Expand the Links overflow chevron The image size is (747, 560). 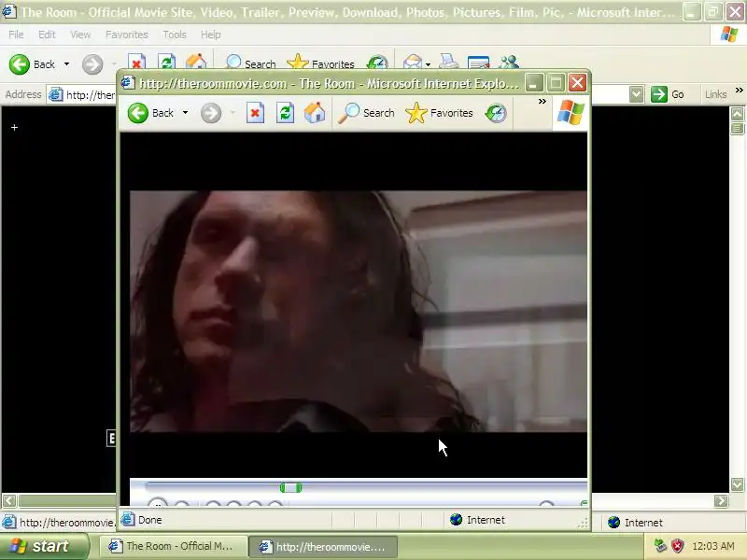pyautogui.click(x=739, y=90)
